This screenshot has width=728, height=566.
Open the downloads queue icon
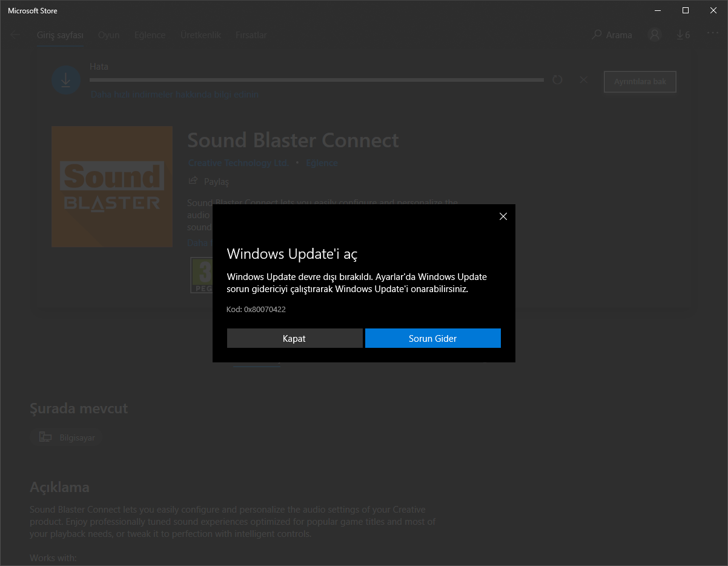[x=683, y=35]
